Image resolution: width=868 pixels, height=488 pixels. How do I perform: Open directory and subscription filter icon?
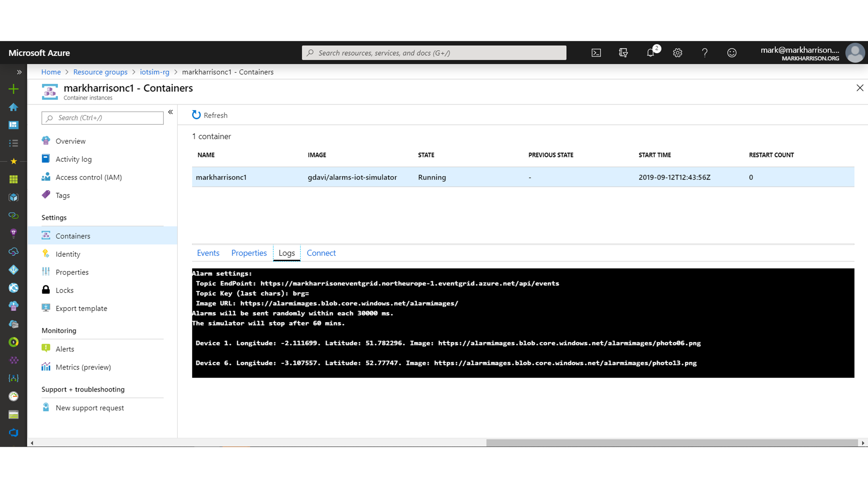[623, 53]
